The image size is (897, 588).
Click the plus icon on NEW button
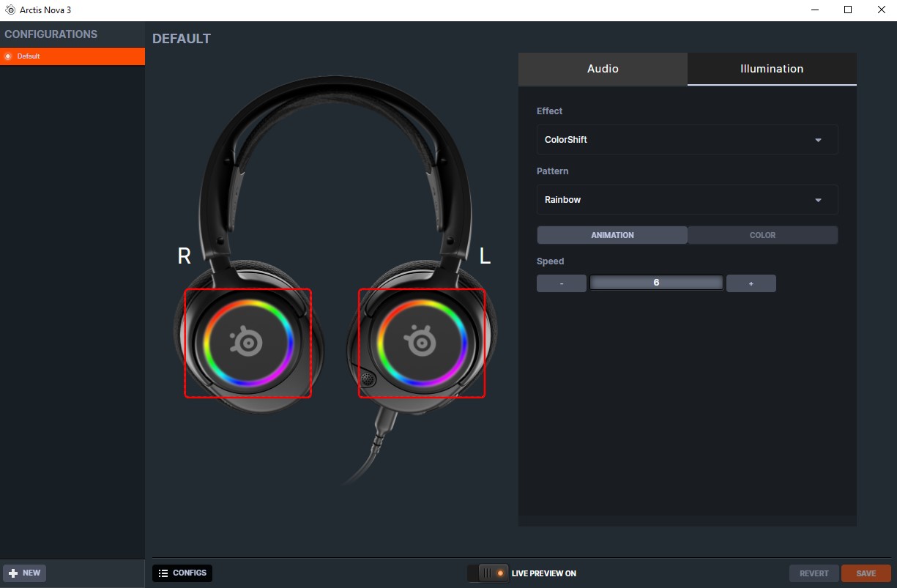(13, 573)
